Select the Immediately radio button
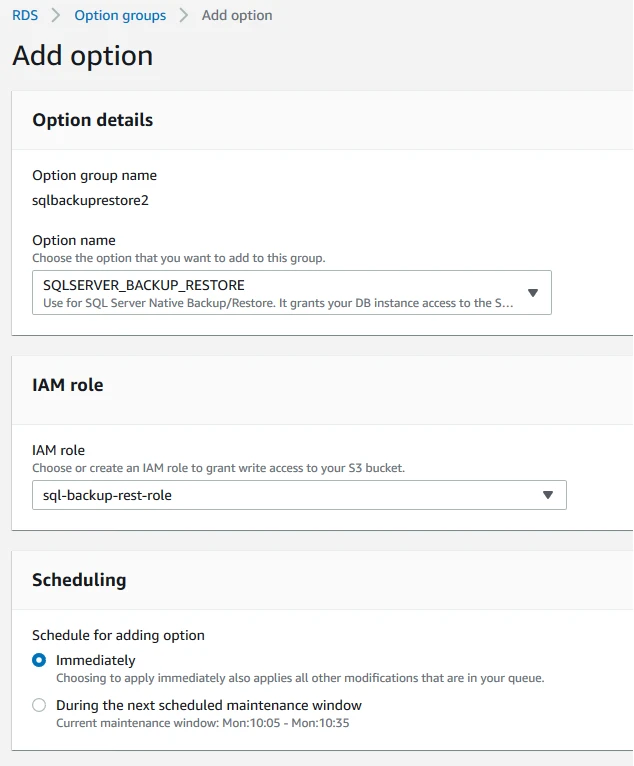Viewport: 634px width, 766px height. pyautogui.click(x=39, y=660)
